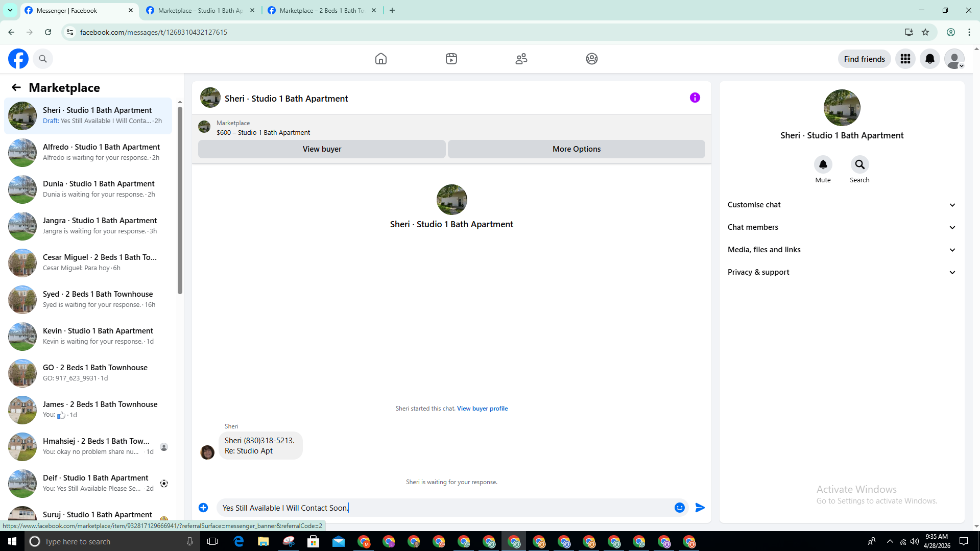Go back from Marketplace chats list
980x551 pixels.
tap(16, 87)
